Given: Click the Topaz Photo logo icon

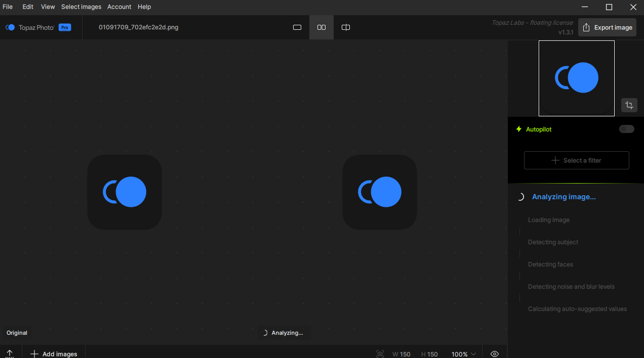Looking at the screenshot, I should click(x=10, y=27).
